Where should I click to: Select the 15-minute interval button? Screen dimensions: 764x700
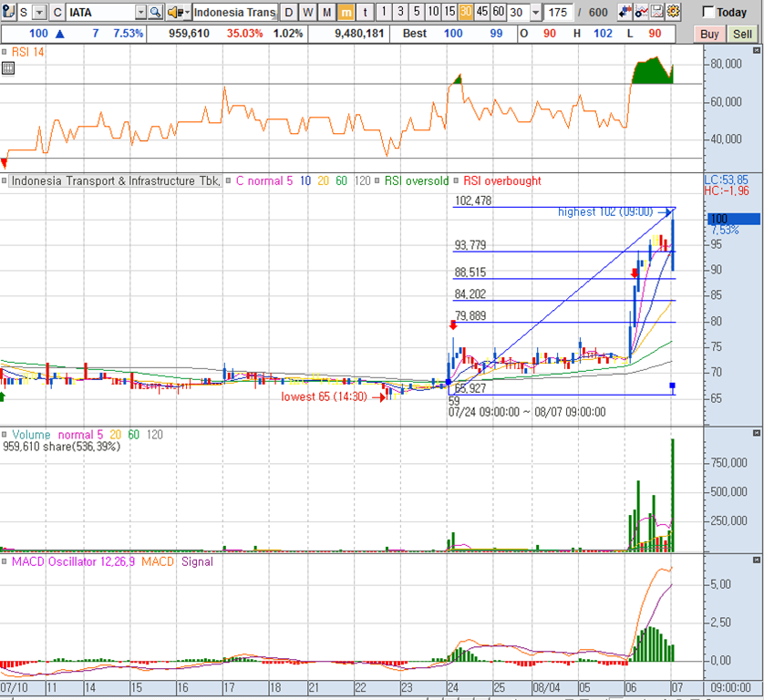(x=449, y=12)
